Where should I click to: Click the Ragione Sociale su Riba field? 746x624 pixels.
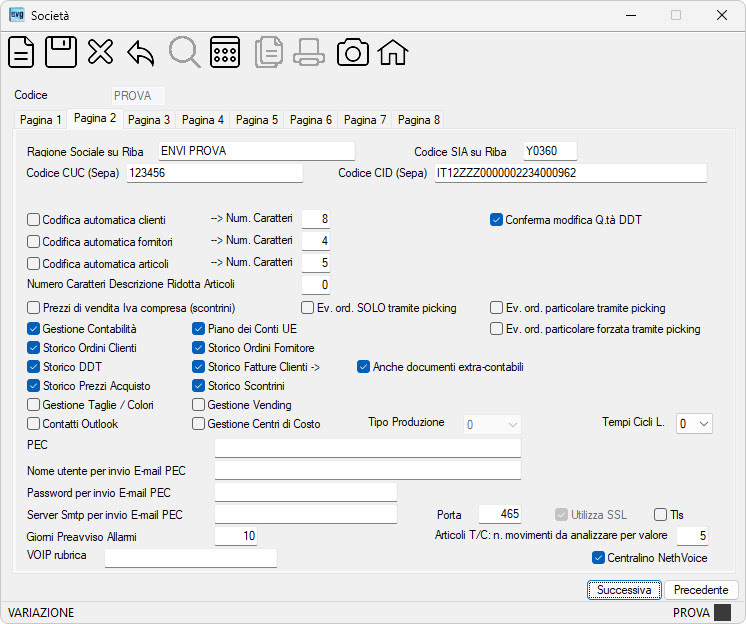[x=256, y=151]
